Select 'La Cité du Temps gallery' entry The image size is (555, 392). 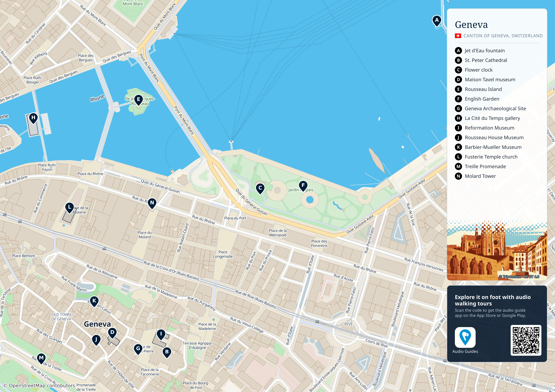point(492,118)
